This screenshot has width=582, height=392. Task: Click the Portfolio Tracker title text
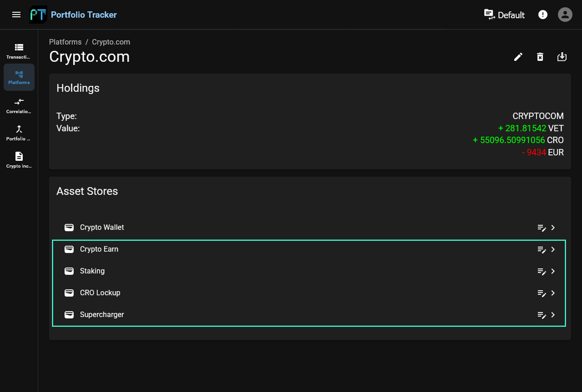[x=84, y=15]
